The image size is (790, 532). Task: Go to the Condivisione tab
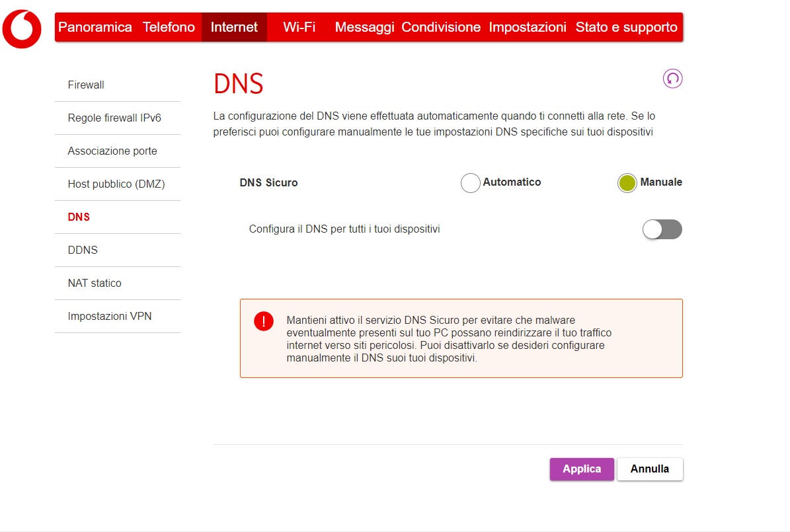441,27
